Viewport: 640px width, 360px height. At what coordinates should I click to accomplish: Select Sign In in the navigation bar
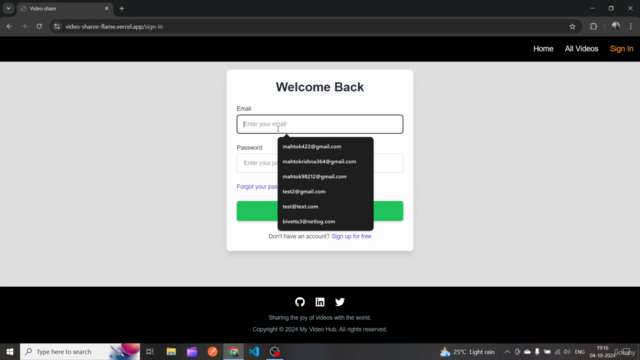621,49
